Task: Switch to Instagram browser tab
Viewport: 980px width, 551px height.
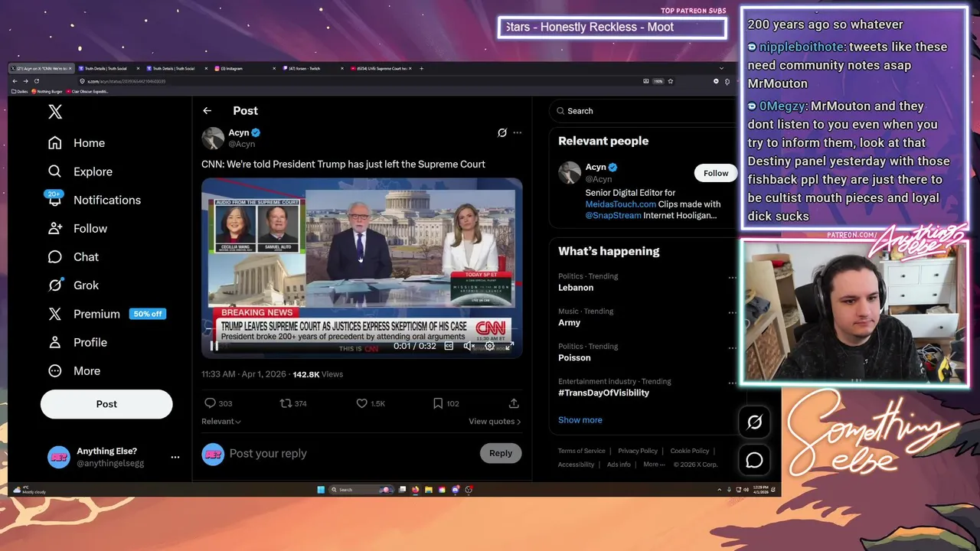Action: click(x=243, y=68)
